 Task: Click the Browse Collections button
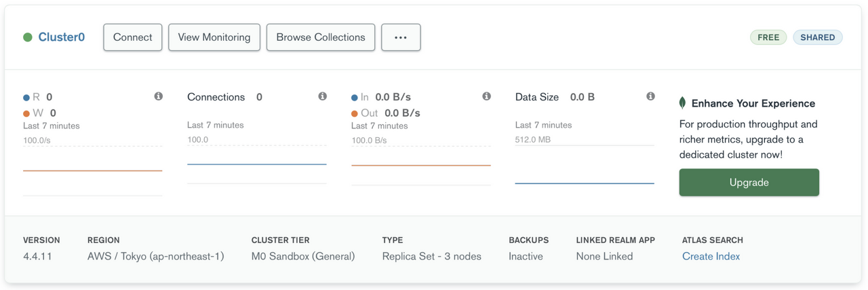click(321, 37)
